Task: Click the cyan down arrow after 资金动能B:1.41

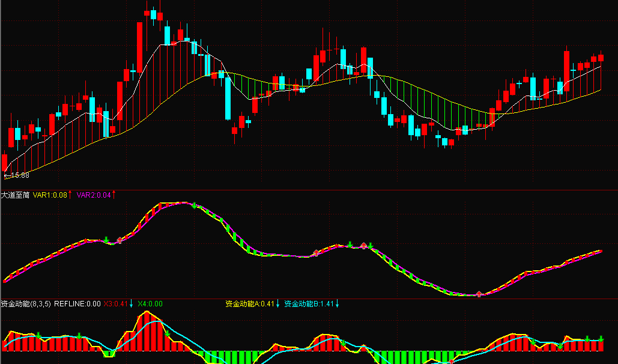Action: (x=337, y=304)
